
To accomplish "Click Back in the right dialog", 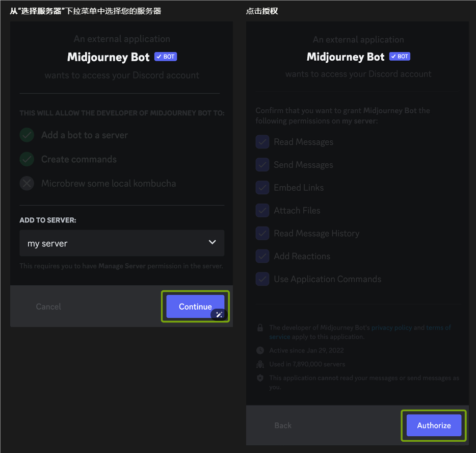I will pos(283,425).
